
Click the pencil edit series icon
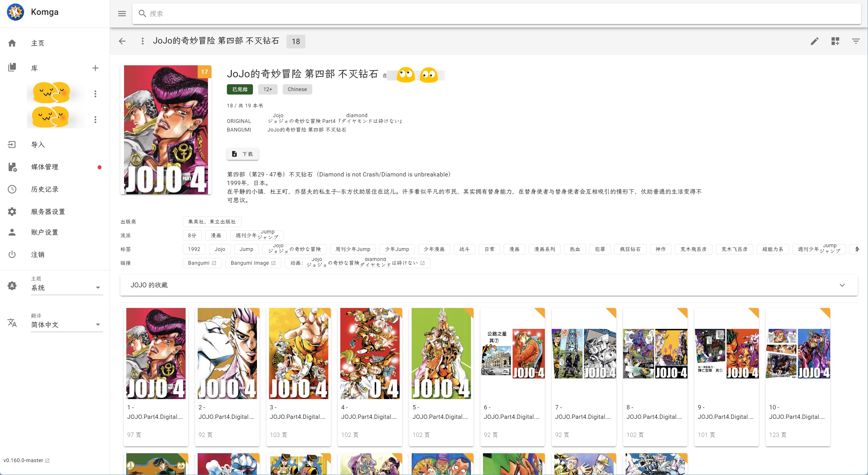click(x=814, y=41)
